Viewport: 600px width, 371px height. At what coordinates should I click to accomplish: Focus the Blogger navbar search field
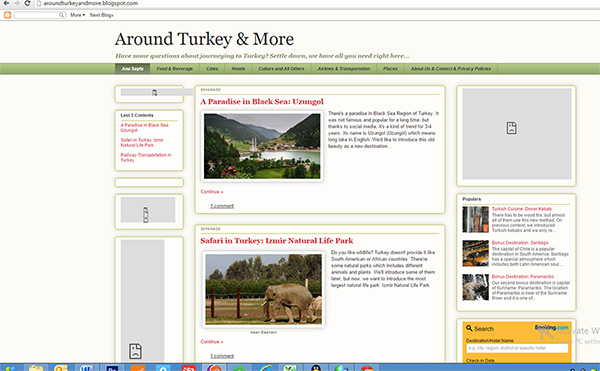tap(40, 15)
